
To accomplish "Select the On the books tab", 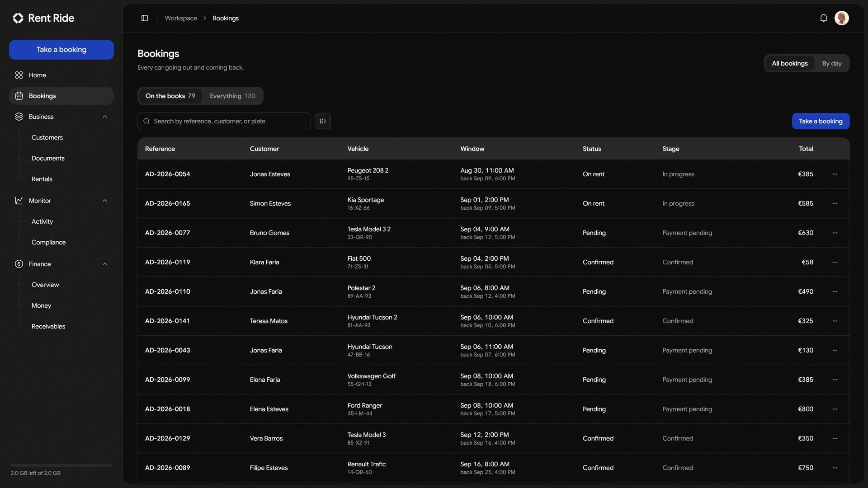I will tap(170, 96).
